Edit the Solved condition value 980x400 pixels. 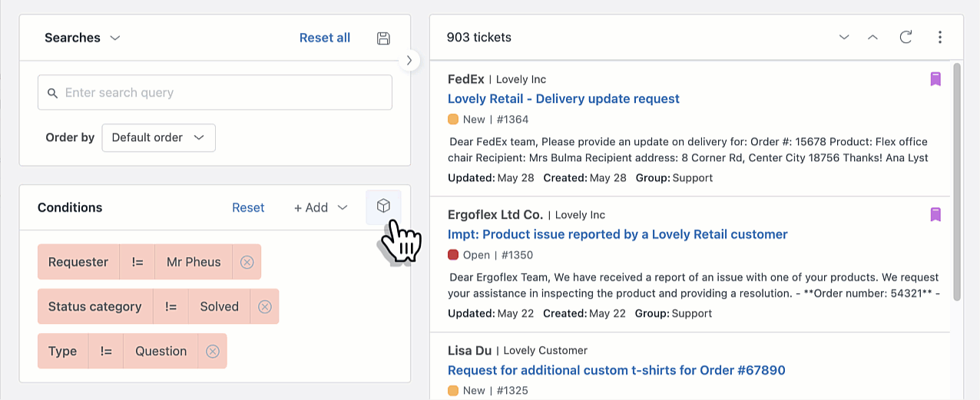(220, 306)
